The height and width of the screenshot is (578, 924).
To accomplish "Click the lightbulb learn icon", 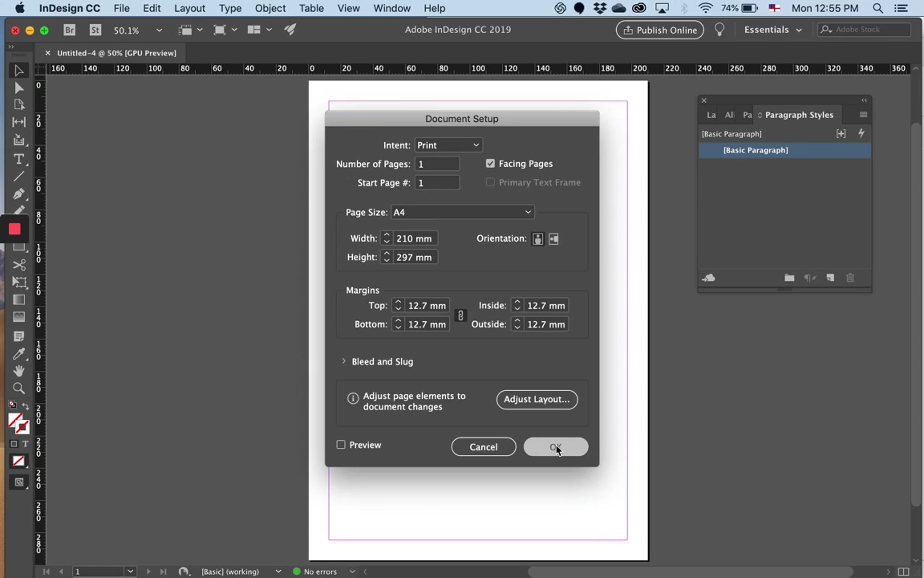I will point(719,30).
